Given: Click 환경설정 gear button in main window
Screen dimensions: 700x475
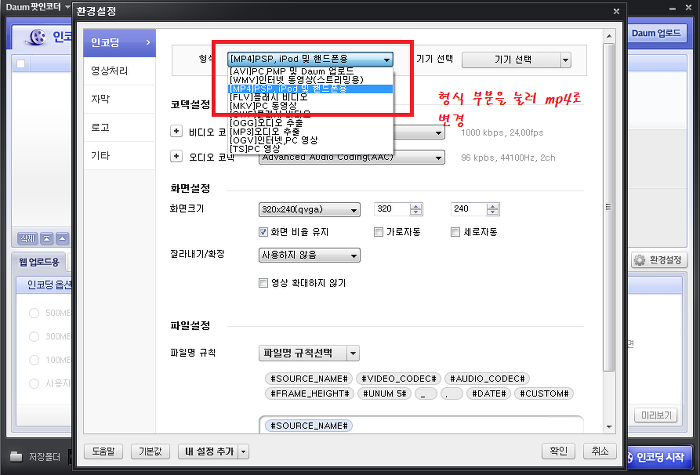Looking at the screenshot, I should (x=659, y=260).
